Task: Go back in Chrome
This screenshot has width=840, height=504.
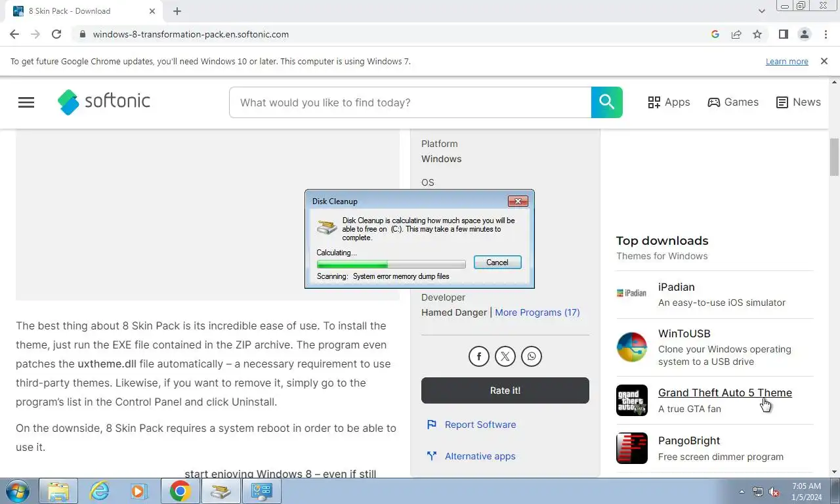Action: click(14, 34)
